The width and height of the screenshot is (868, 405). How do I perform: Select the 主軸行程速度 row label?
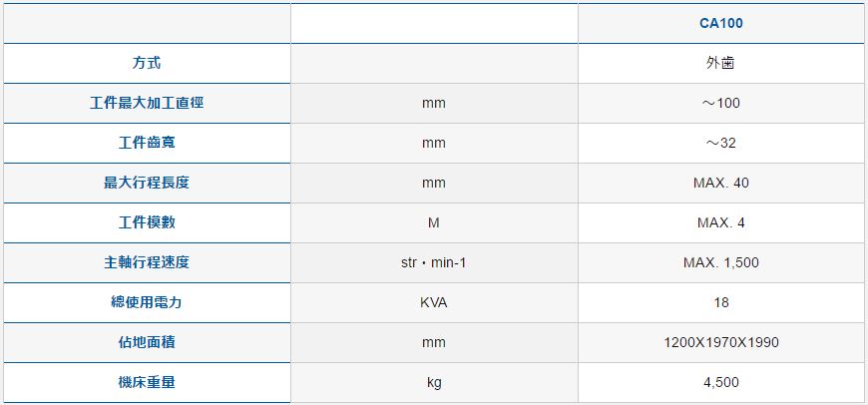(147, 262)
